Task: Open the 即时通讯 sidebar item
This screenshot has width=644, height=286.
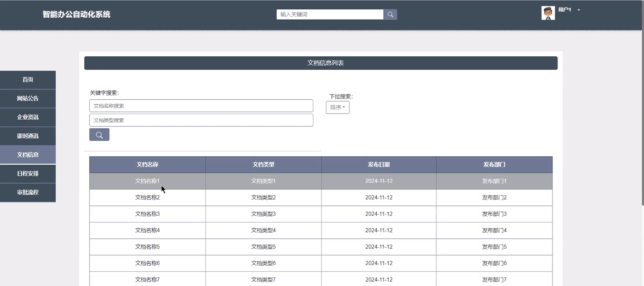Action: pyautogui.click(x=28, y=136)
